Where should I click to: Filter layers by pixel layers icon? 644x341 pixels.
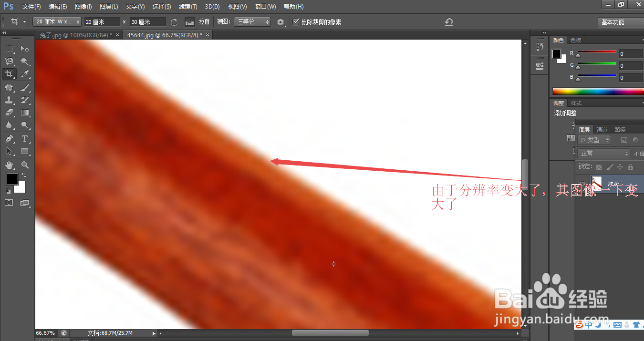click(623, 140)
